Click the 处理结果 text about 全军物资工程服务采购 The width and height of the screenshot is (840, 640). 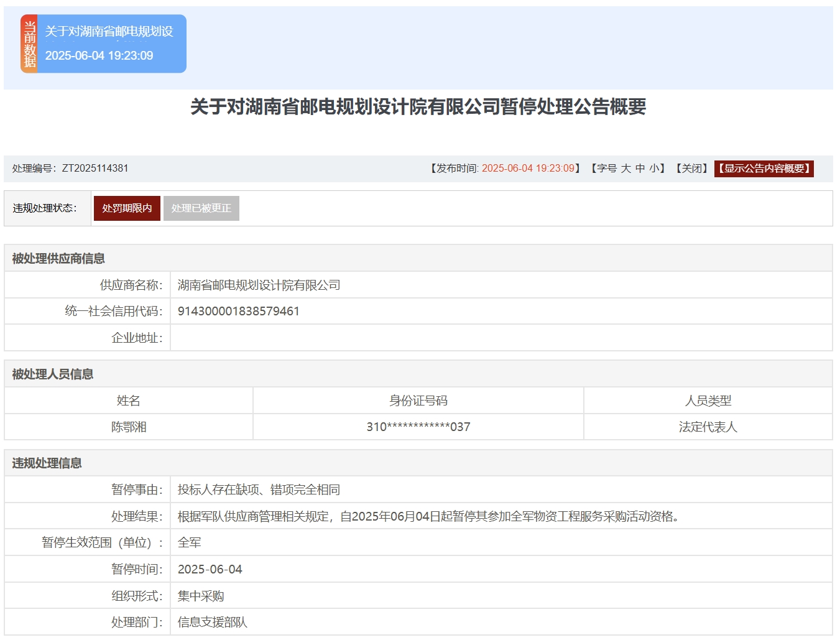(428, 517)
